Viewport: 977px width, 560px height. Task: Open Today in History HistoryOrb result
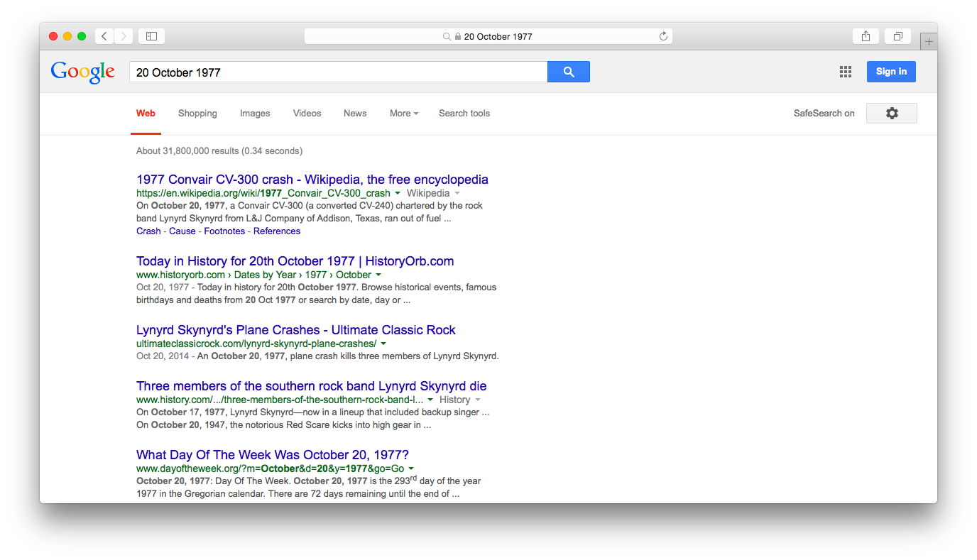click(295, 261)
